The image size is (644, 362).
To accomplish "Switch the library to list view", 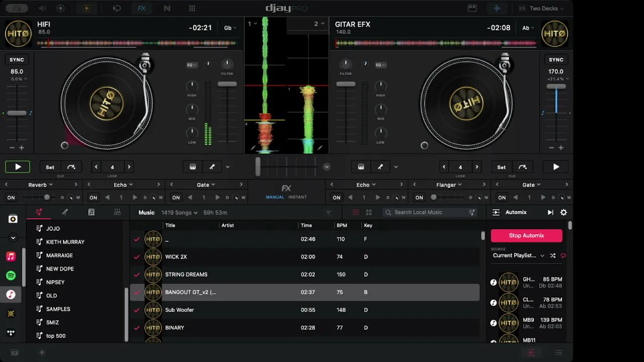I will tap(356, 212).
